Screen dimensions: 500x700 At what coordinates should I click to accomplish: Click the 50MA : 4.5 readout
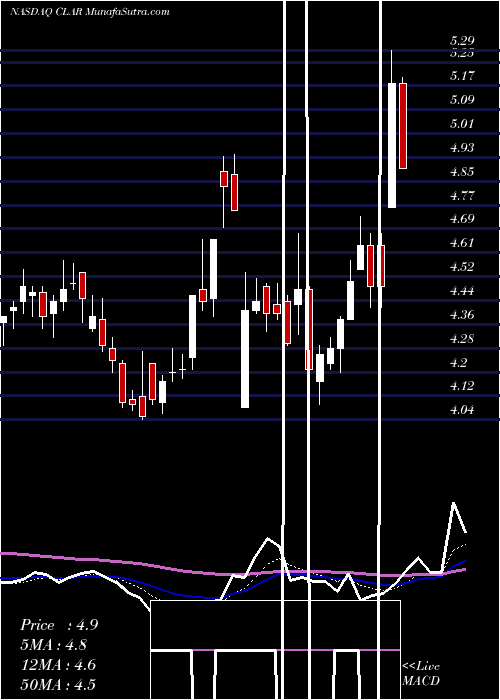pos(58,684)
